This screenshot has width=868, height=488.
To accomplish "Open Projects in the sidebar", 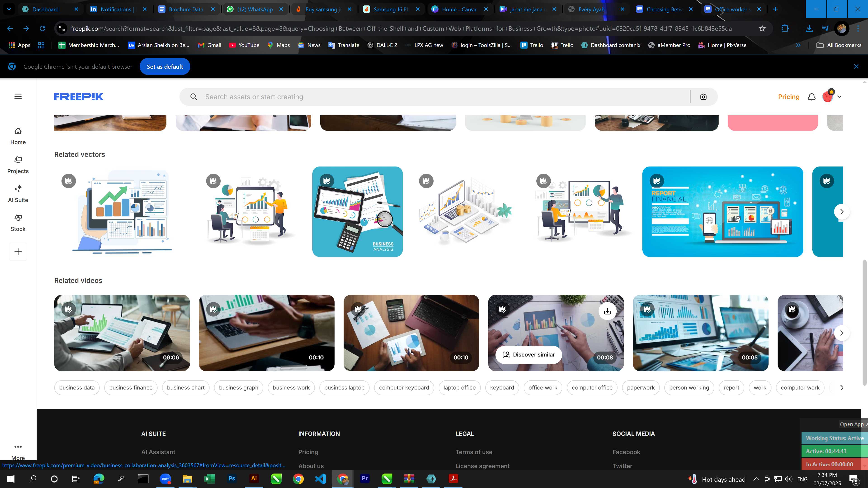I will click(18, 165).
